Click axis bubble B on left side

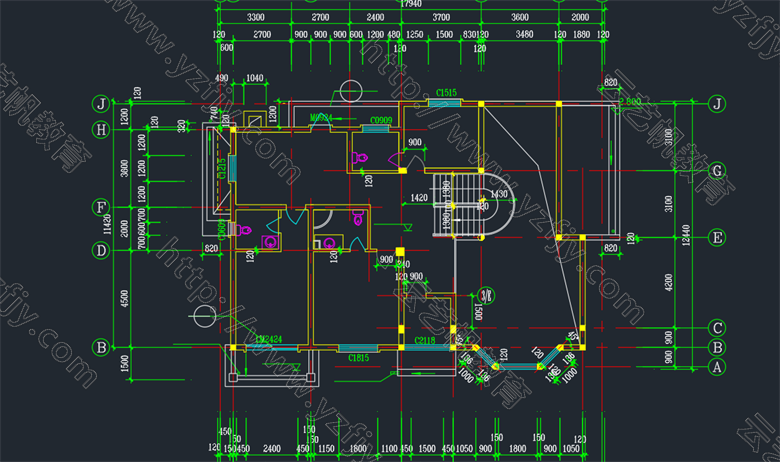(101, 347)
